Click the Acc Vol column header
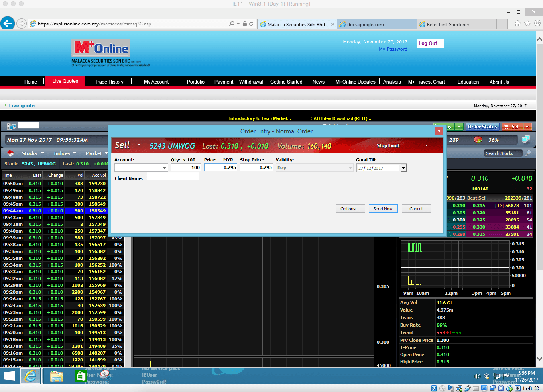 (99, 175)
